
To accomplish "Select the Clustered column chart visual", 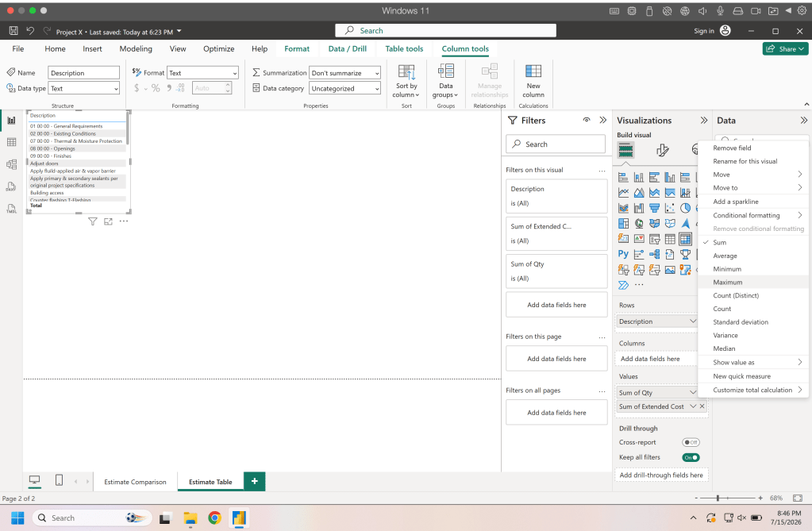I will pos(670,178).
